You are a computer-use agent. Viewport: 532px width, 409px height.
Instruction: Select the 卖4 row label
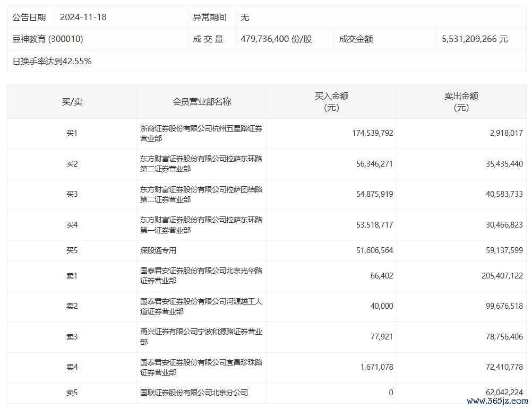coord(72,367)
